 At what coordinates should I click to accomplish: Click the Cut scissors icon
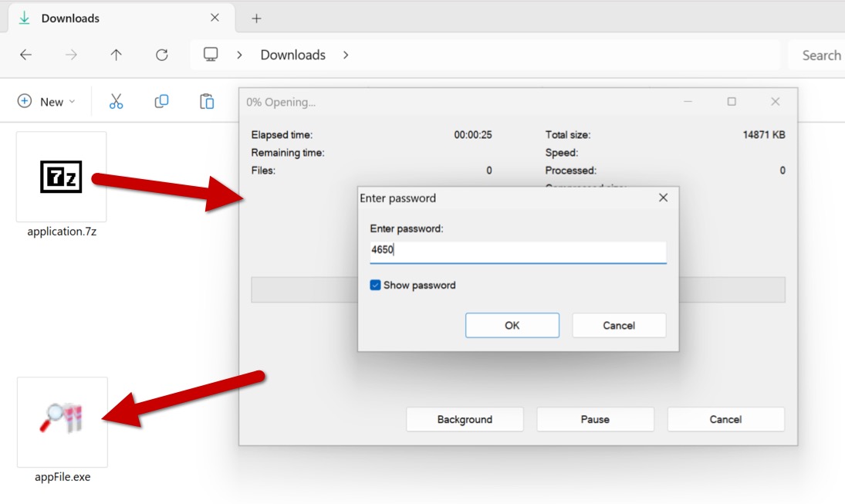(x=116, y=101)
